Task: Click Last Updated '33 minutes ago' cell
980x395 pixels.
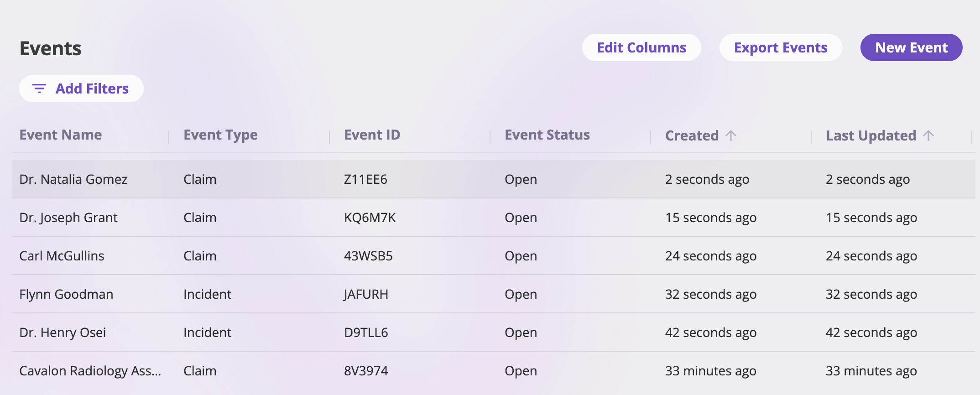Action: coord(871,371)
